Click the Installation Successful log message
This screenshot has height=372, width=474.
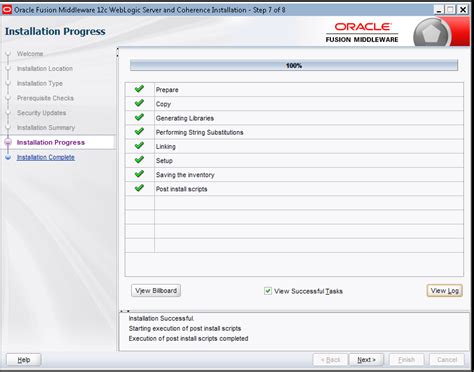click(x=161, y=318)
